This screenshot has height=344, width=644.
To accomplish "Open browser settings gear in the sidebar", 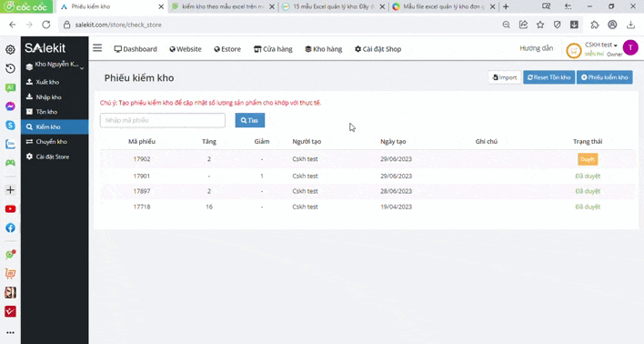I will [10, 49].
